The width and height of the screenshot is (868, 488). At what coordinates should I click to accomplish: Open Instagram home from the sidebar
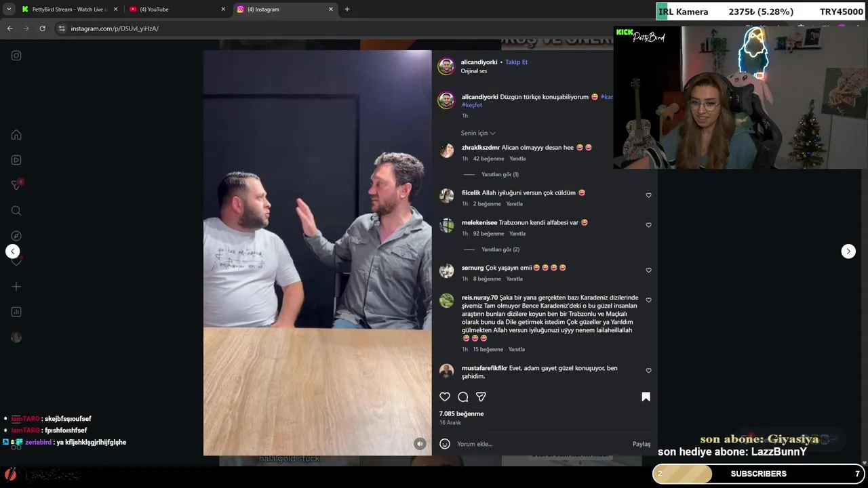(x=16, y=135)
